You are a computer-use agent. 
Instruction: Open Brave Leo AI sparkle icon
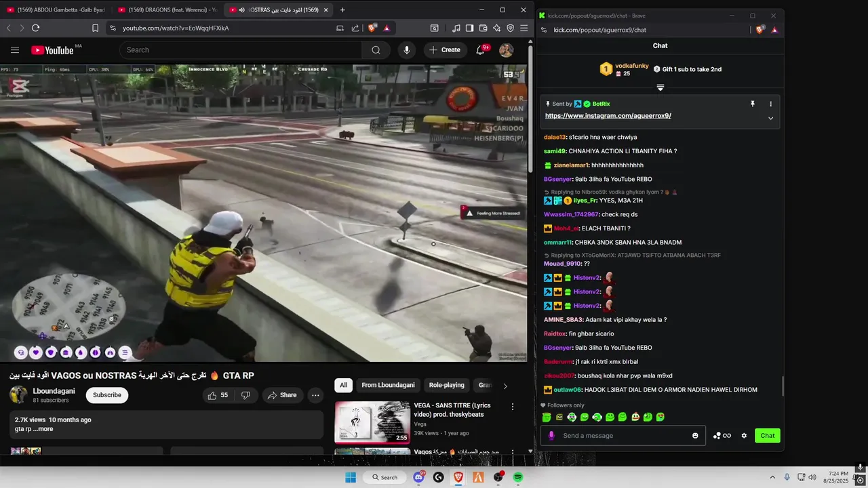pos(497,28)
